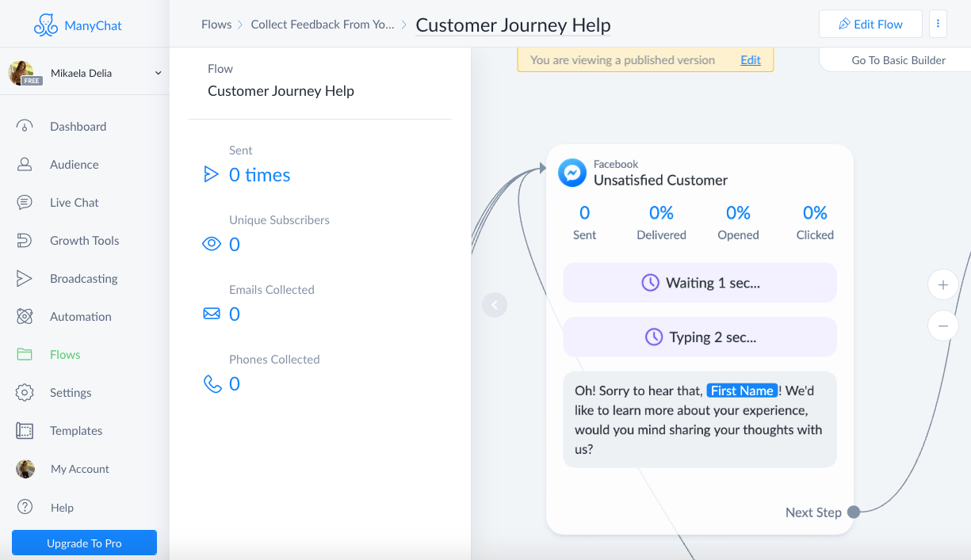This screenshot has height=560, width=971.
Task: Click the Help question mark icon
Action: [x=25, y=507]
